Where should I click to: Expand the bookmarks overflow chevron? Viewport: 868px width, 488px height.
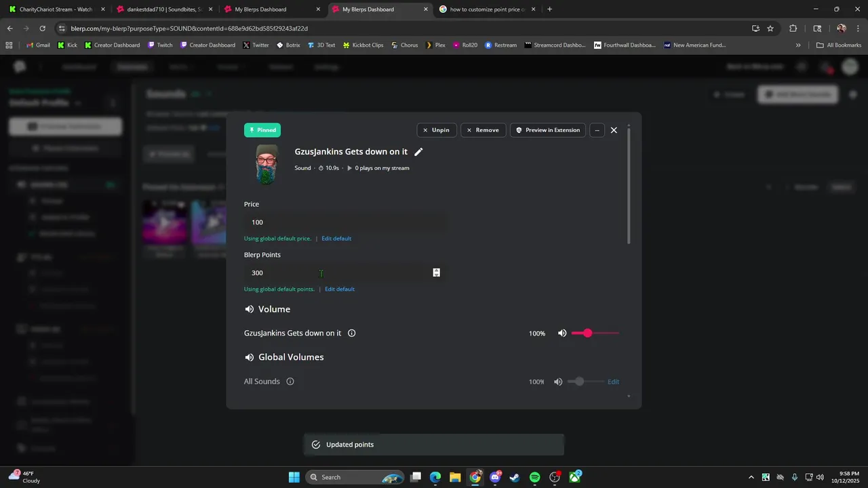pos(798,45)
